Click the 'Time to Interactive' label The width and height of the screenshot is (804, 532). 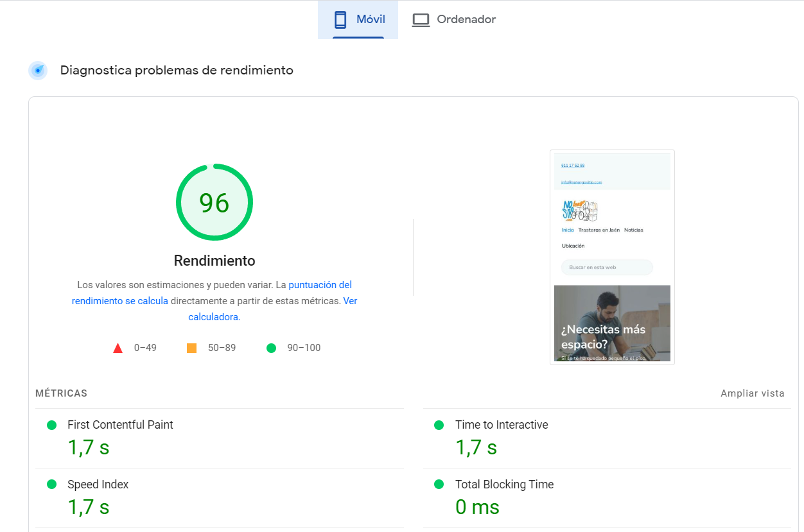tap(502, 425)
